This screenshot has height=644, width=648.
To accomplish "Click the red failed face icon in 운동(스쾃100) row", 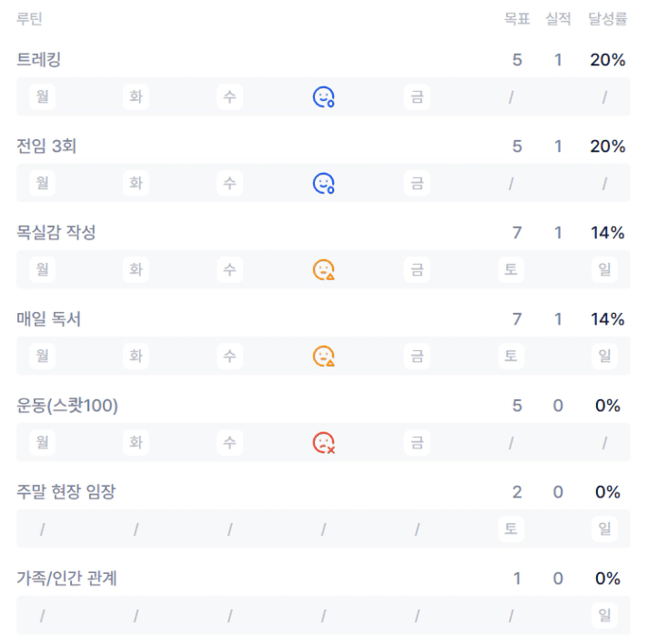I will click(324, 442).
